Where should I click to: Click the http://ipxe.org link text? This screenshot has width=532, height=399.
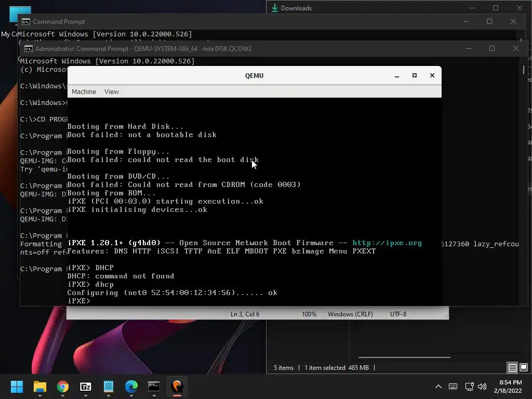387,243
